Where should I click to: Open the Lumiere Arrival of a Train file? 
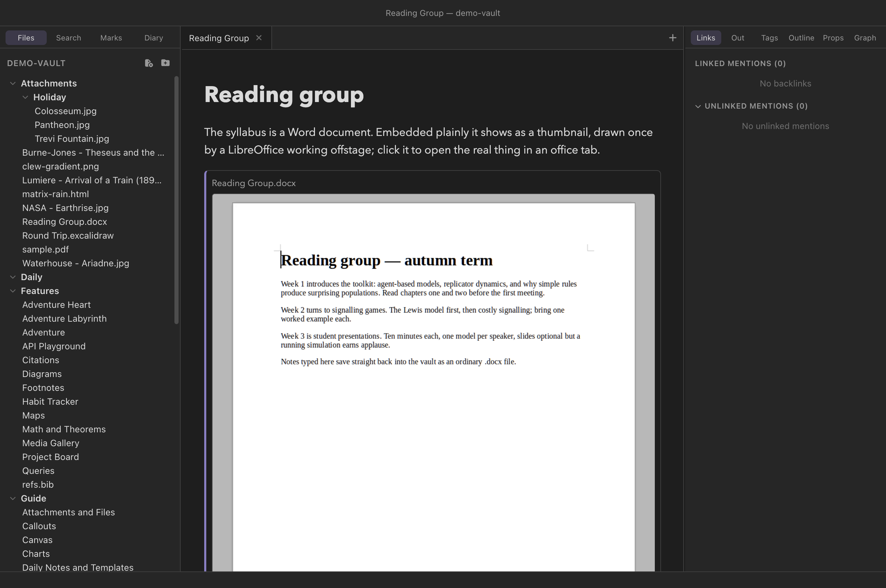click(92, 180)
